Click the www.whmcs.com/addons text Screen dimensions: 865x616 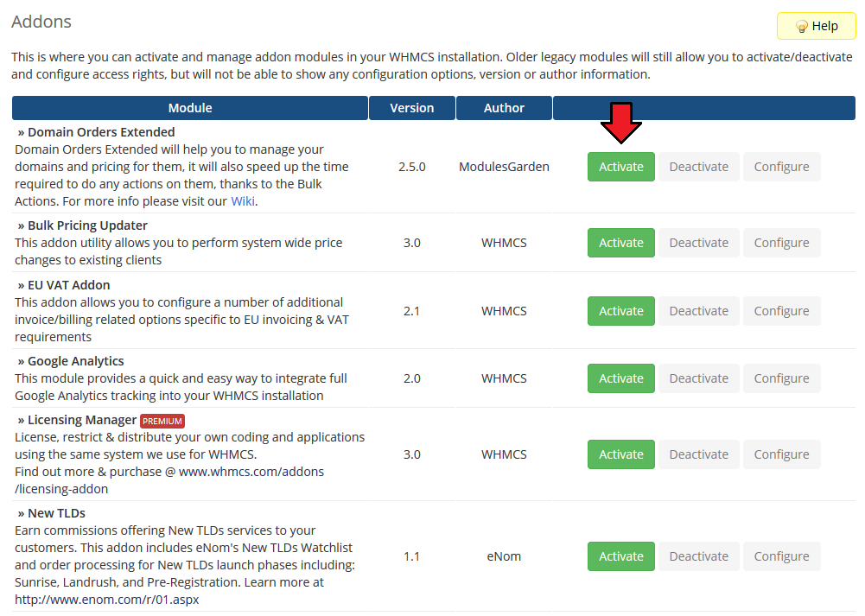point(251,472)
